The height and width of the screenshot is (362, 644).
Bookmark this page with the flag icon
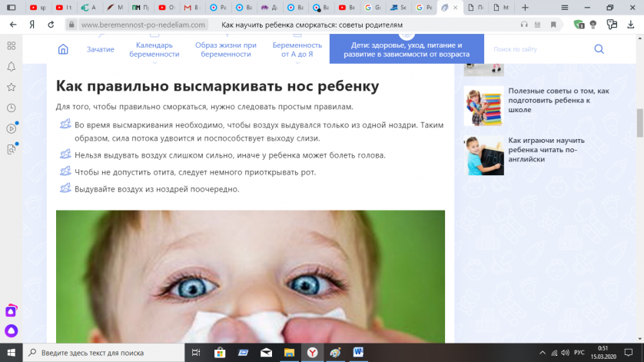click(x=553, y=25)
